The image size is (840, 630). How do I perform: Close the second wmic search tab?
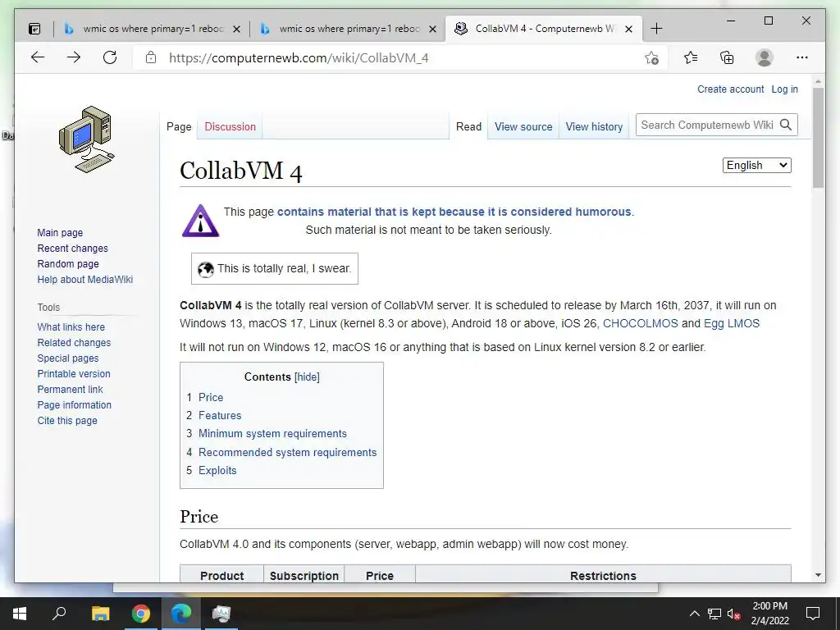pos(432,29)
